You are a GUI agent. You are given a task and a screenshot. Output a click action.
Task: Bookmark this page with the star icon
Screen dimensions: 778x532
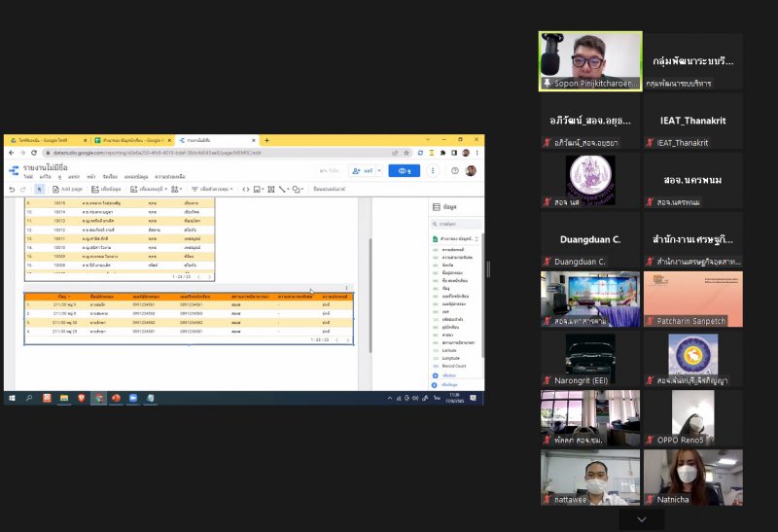click(x=407, y=153)
